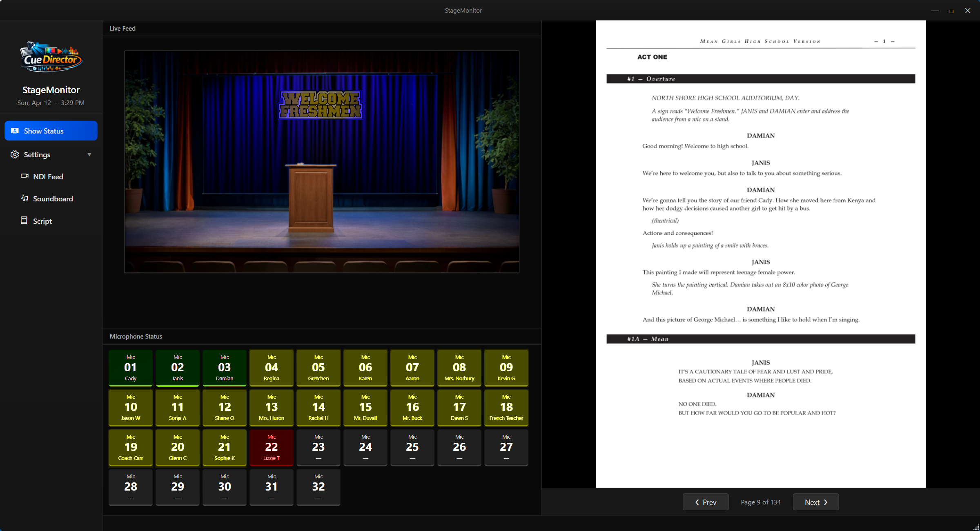980x531 pixels.
Task: Toggle Mic 18 French Teacher status
Action: coord(506,407)
